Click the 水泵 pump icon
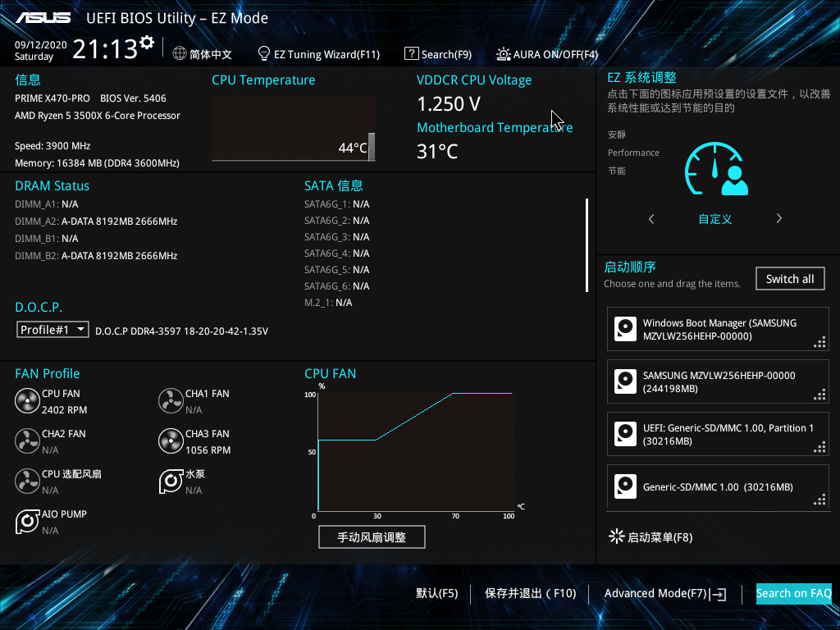This screenshot has width=840, height=630. [171, 481]
